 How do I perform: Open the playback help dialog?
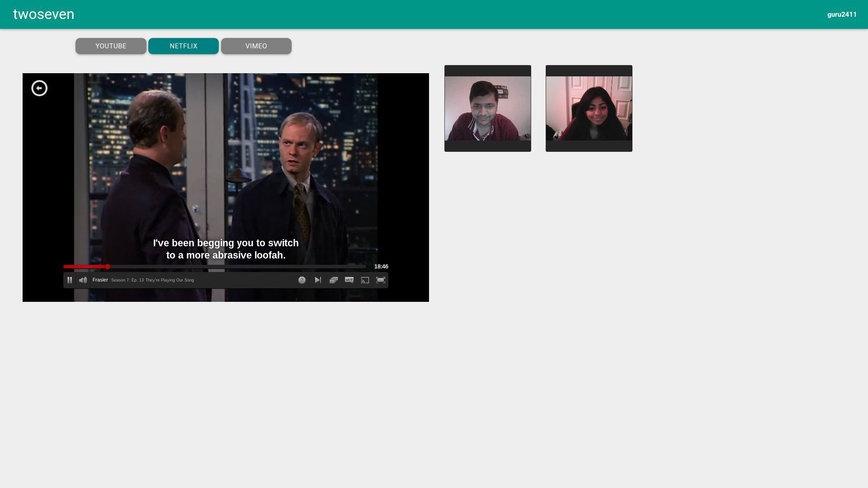coord(301,280)
